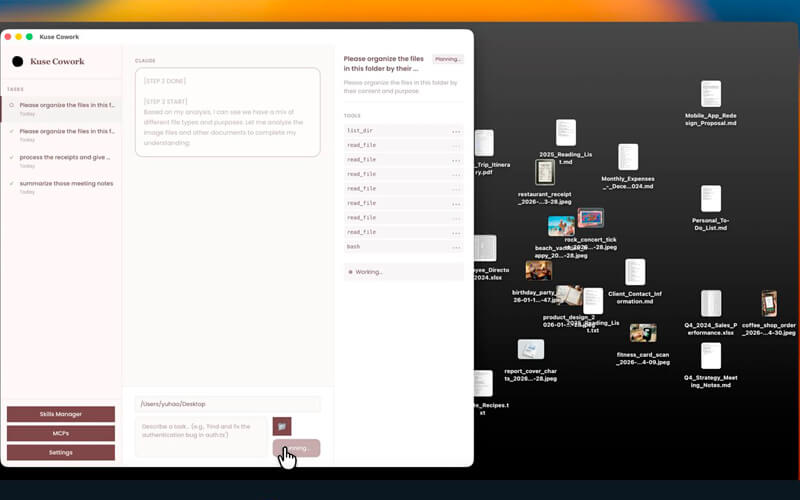Expand the bash tool entry ellipsis

[456, 246]
